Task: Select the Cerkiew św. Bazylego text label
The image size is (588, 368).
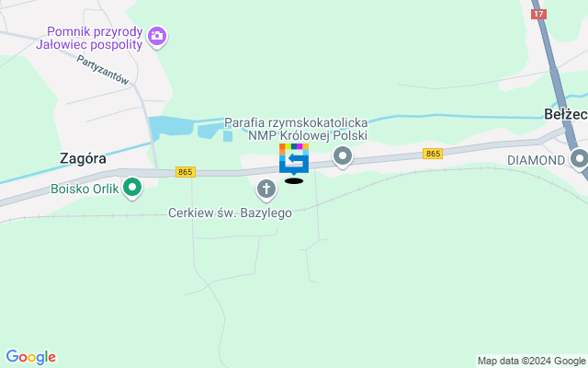Action: (230, 213)
